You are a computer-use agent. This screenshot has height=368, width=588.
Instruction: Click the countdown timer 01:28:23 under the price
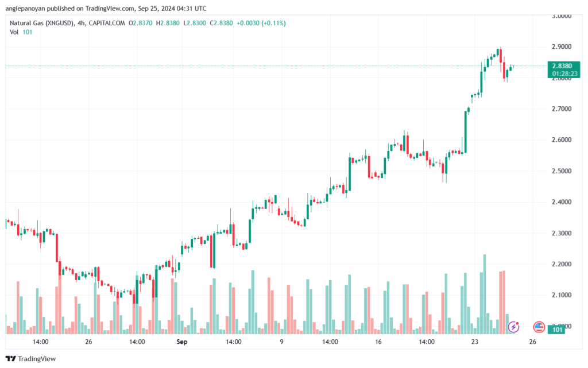[x=564, y=74]
